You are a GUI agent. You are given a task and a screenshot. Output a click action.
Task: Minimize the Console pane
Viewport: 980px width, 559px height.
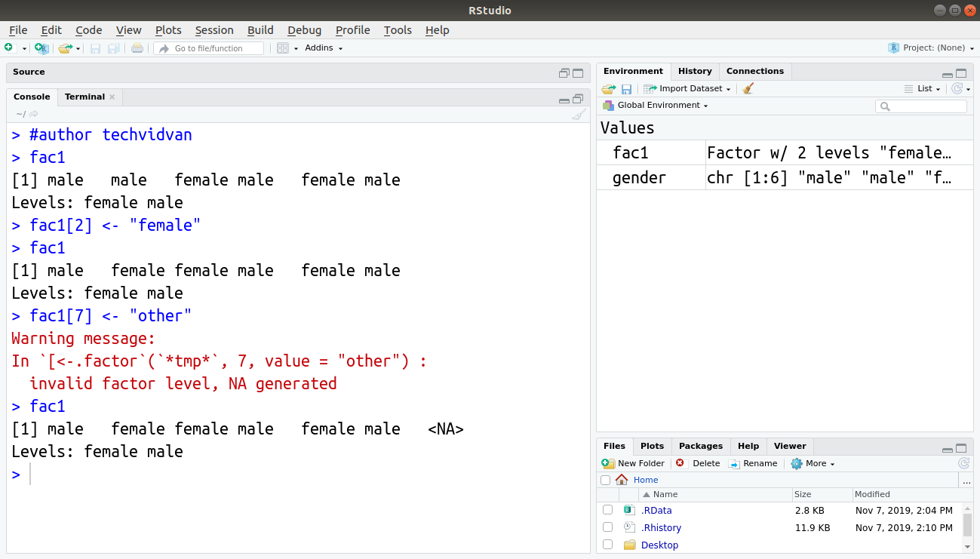564,100
